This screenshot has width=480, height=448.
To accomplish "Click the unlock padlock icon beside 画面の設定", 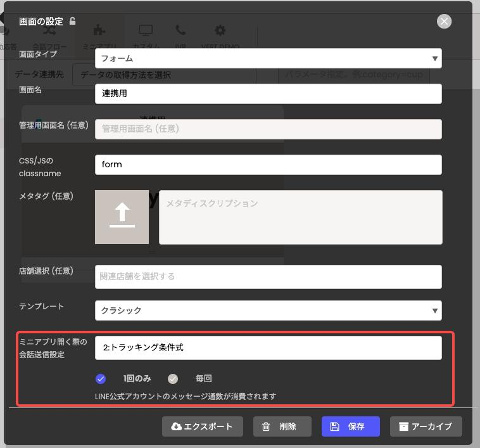I will point(73,21).
